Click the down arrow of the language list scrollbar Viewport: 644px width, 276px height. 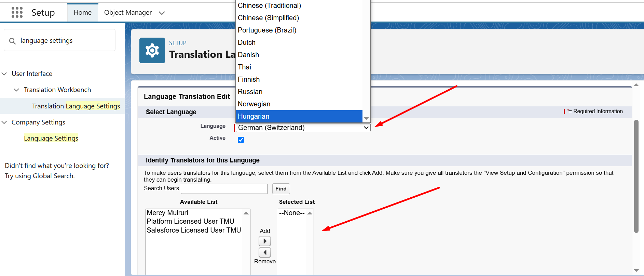coord(366,118)
